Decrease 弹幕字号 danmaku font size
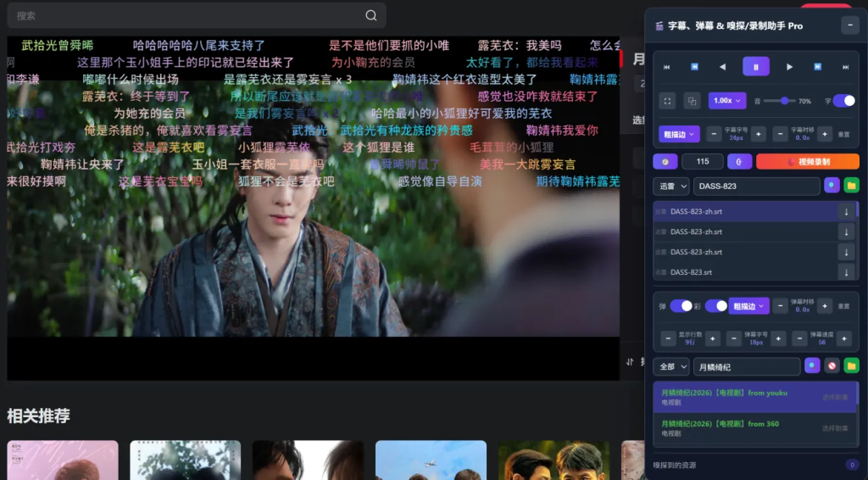This screenshot has width=868, height=480. click(734, 338)
